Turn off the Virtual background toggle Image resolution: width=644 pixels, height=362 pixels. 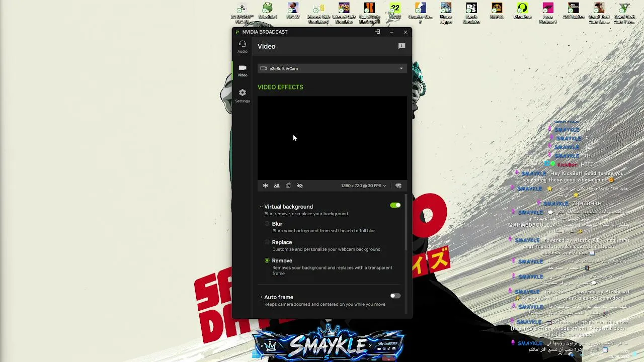coord(395,205)
